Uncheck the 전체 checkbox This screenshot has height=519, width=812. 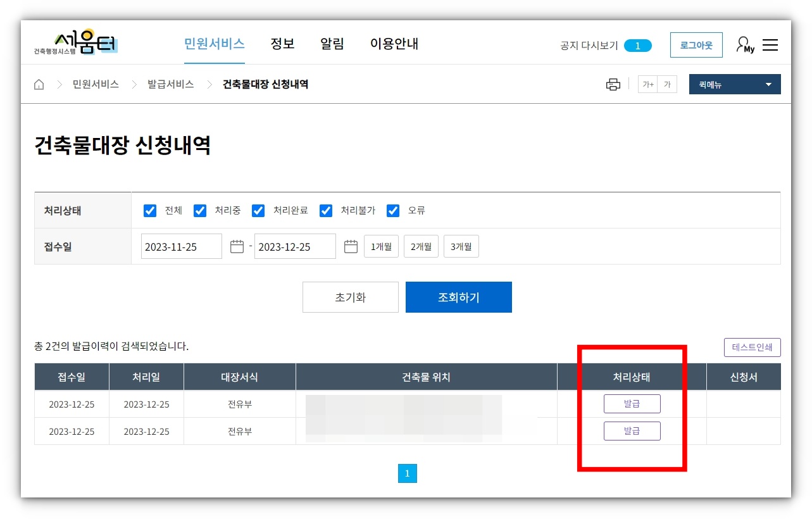(x=149, y=210)
